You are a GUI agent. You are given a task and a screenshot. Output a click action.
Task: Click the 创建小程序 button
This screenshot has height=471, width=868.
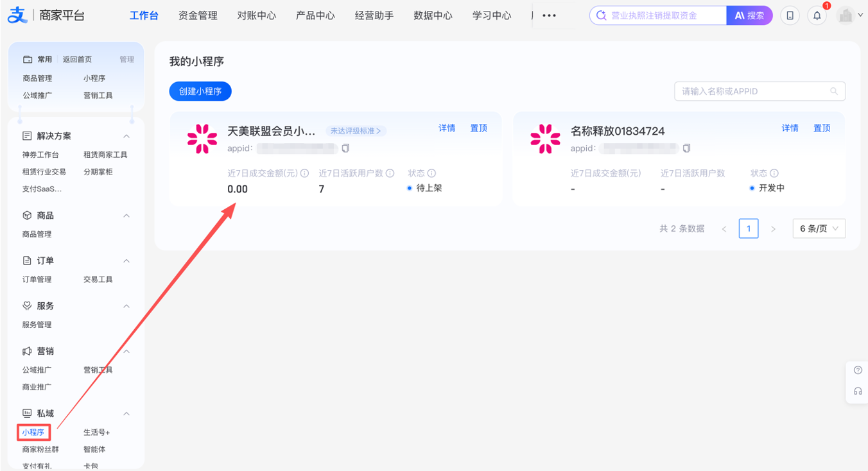200,91
